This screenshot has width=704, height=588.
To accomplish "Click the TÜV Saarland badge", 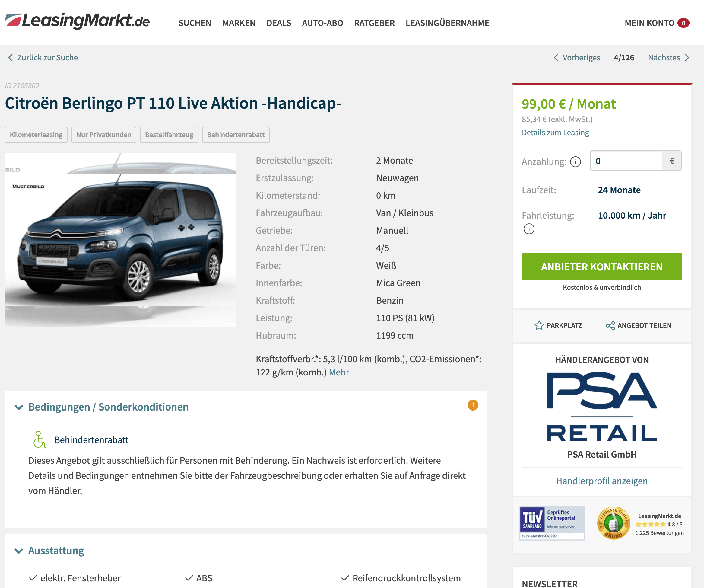I will point(552,523).
